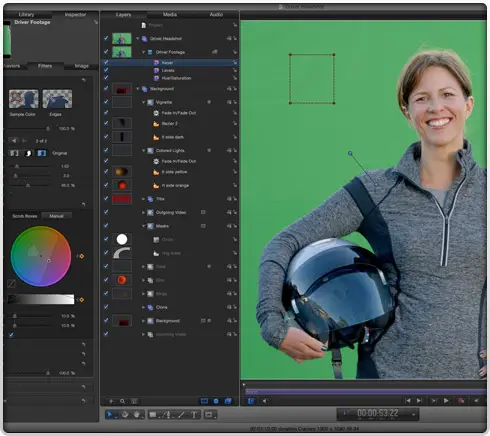Toggle visibility checkbox for Vignette layer

click(106, 102)
